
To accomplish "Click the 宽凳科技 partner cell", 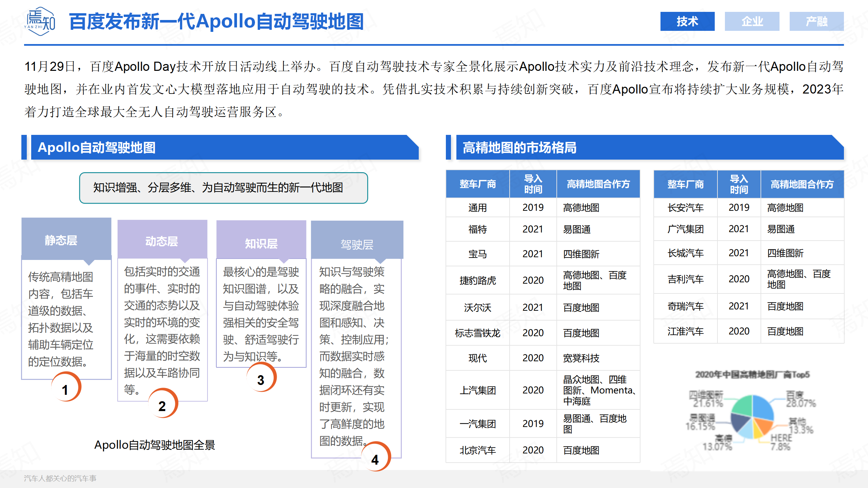I will pos(598,358).
